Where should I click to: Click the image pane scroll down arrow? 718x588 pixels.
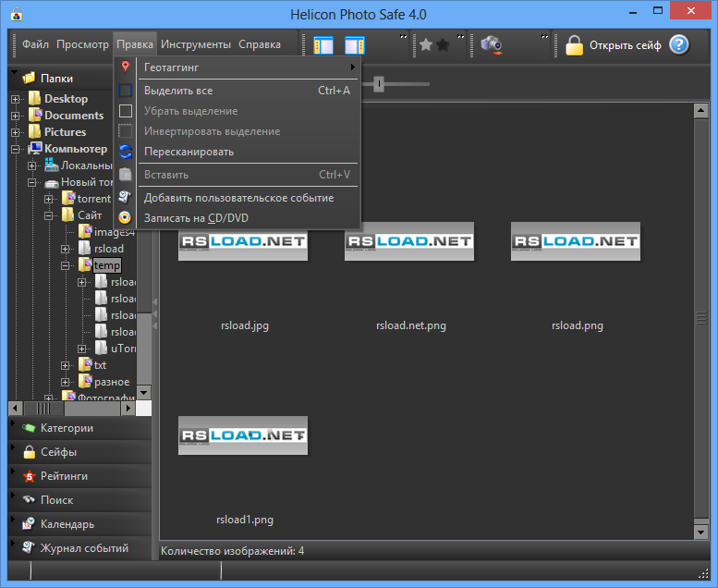click(x=701, y=533)
